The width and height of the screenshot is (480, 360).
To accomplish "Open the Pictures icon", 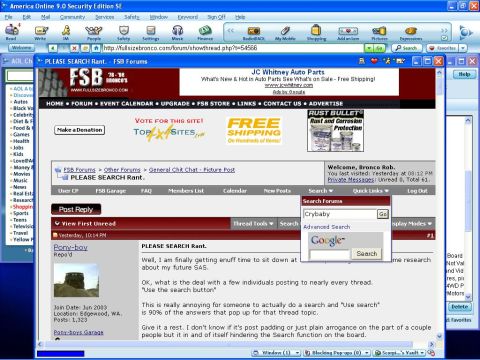I will click(x=379, y=33).
